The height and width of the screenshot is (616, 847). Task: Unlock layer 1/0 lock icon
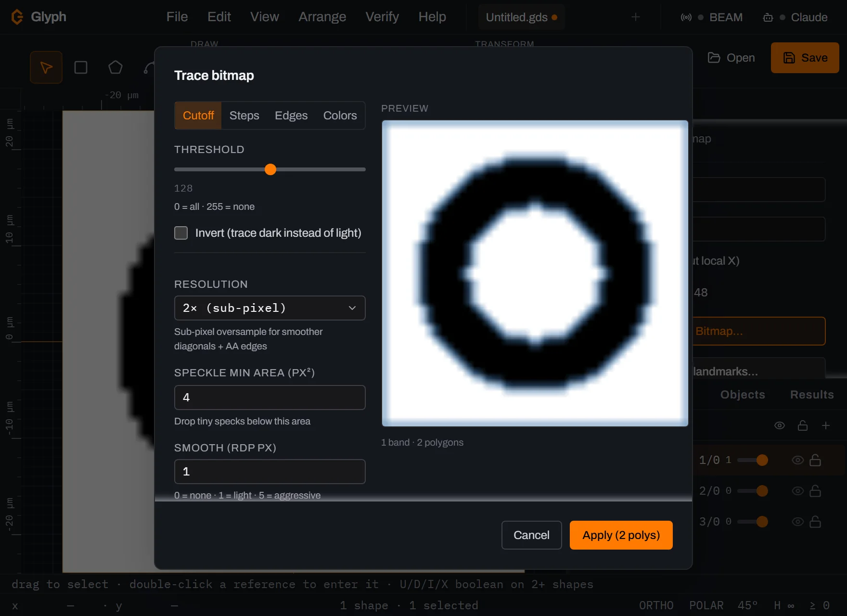coord(815,460)
